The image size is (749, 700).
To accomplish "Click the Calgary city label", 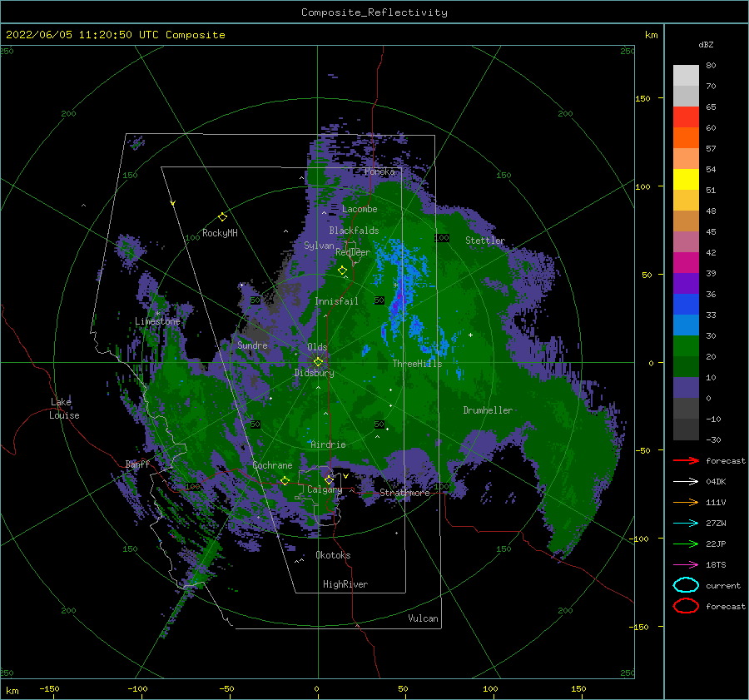I will (x=325, y=489).
